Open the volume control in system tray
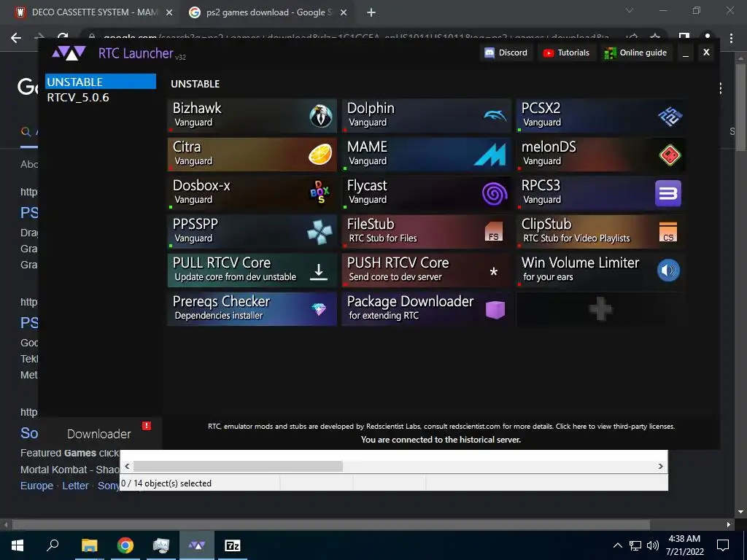 pyautogui.click(x=653, y=545)
